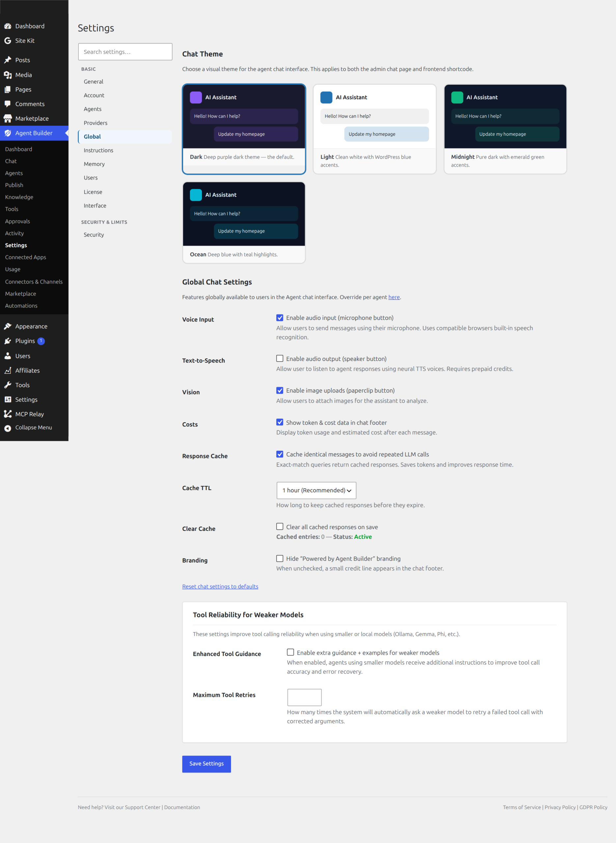Click the Plugins plug icon

(x=8, y=341)
